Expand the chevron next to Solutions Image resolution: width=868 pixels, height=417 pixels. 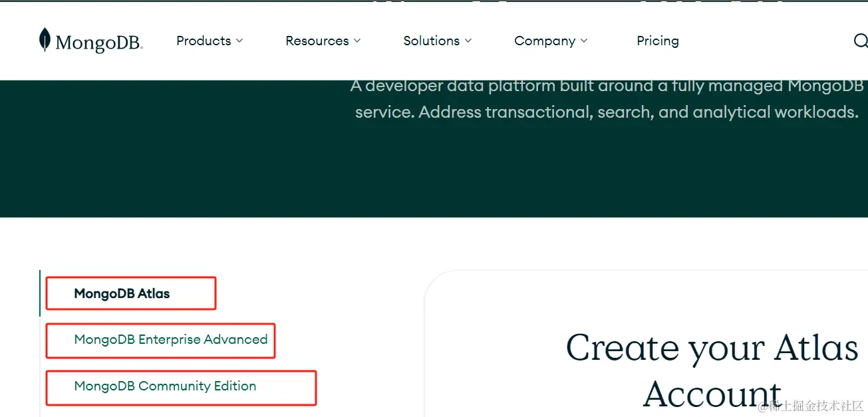point(468,41)
